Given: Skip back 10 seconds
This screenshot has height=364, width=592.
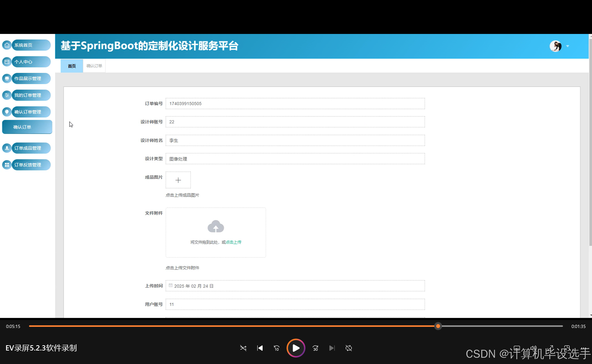Looking at the screenshot, I should coord(276,348).
